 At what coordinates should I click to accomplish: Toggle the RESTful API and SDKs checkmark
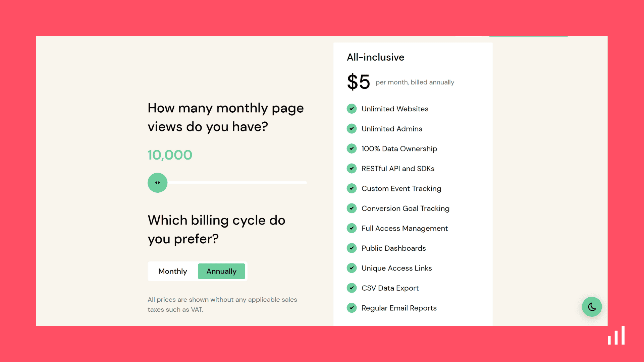352,168
